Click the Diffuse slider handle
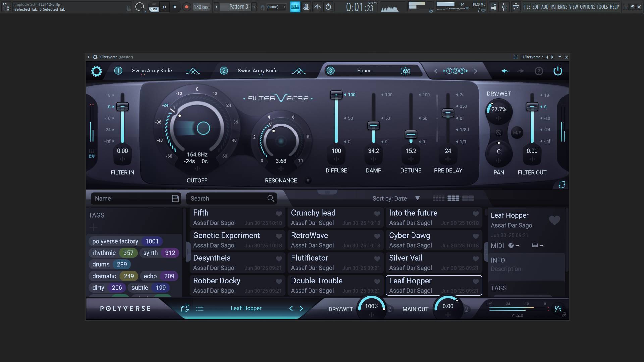Screen dimensions: 644x362 tap(336, 95)
